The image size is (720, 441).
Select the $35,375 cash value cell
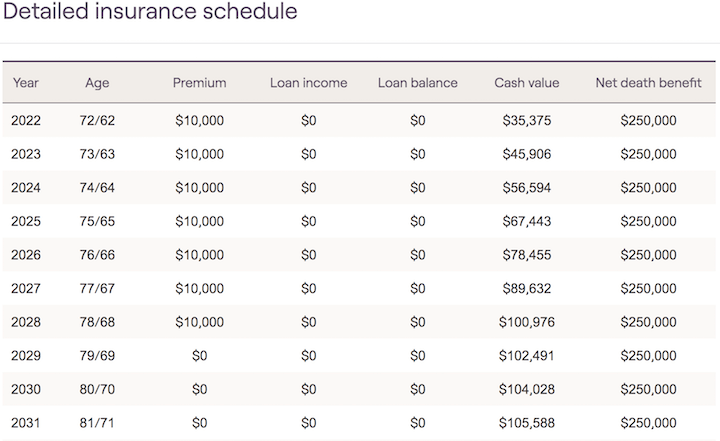[527, 121]
